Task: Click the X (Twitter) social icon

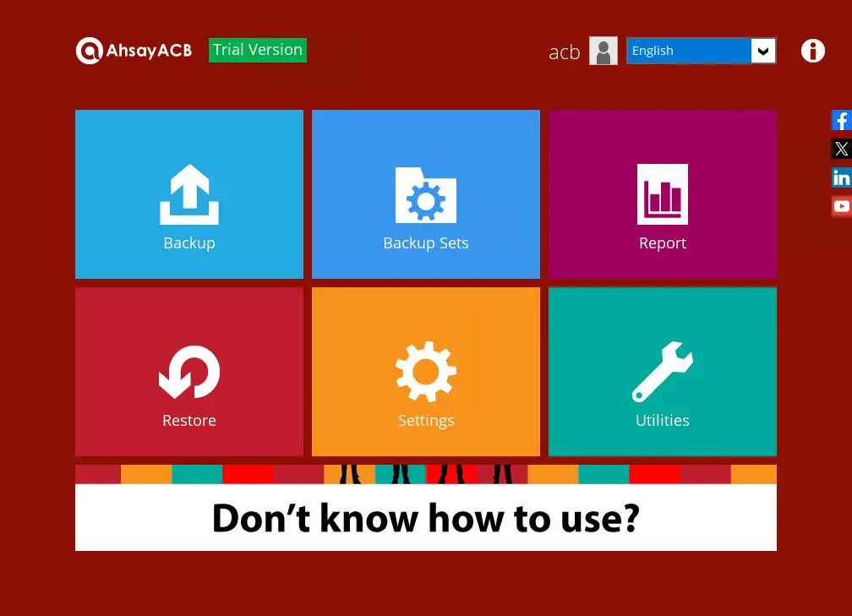Action: [x=841, y=149]
